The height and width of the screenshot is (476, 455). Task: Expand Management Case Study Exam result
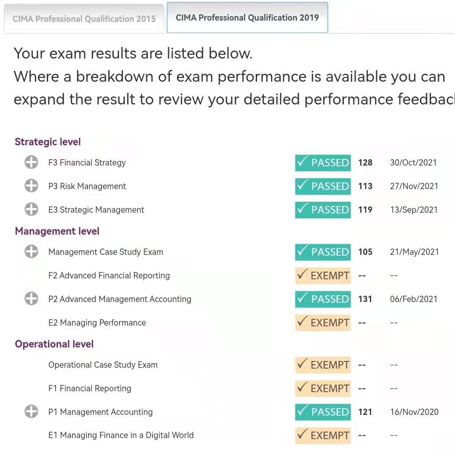click(x=31, y=251)
